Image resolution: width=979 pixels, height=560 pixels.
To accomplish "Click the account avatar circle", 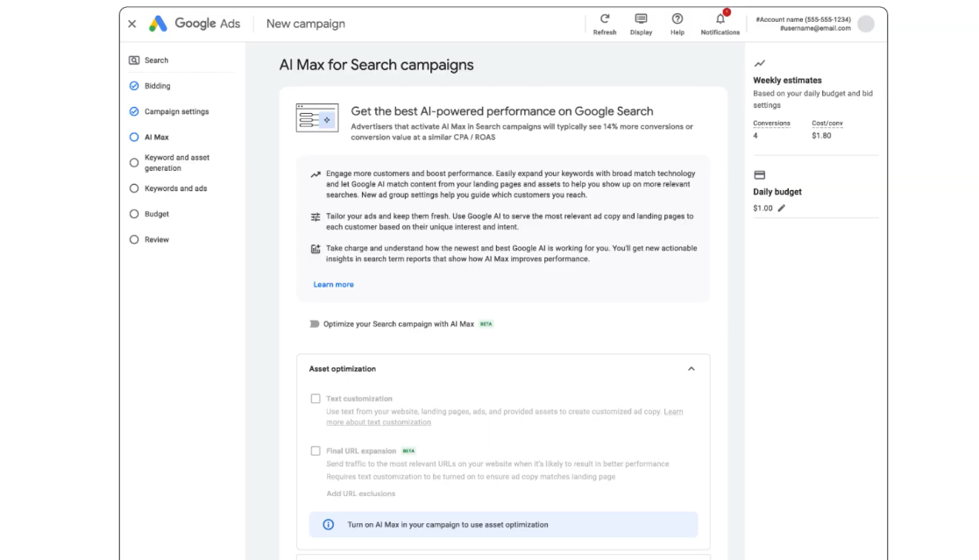I will click(x=865, y=24).
